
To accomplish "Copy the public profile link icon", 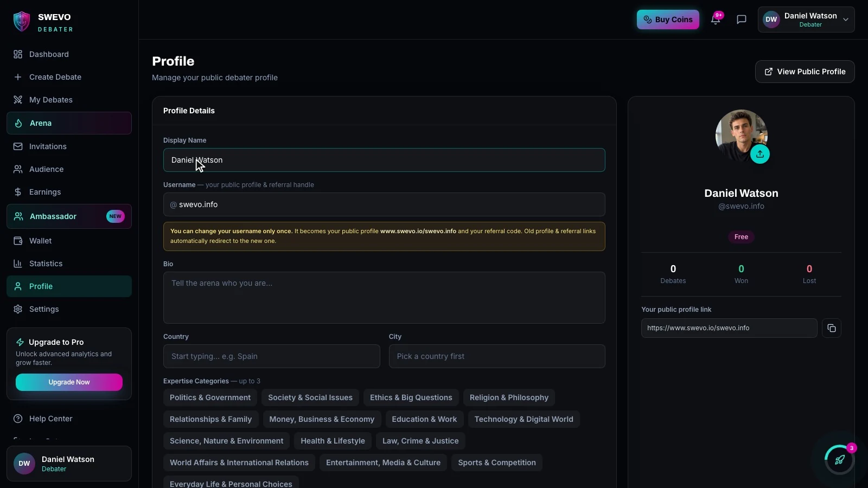I will click(x=832, y=328).
